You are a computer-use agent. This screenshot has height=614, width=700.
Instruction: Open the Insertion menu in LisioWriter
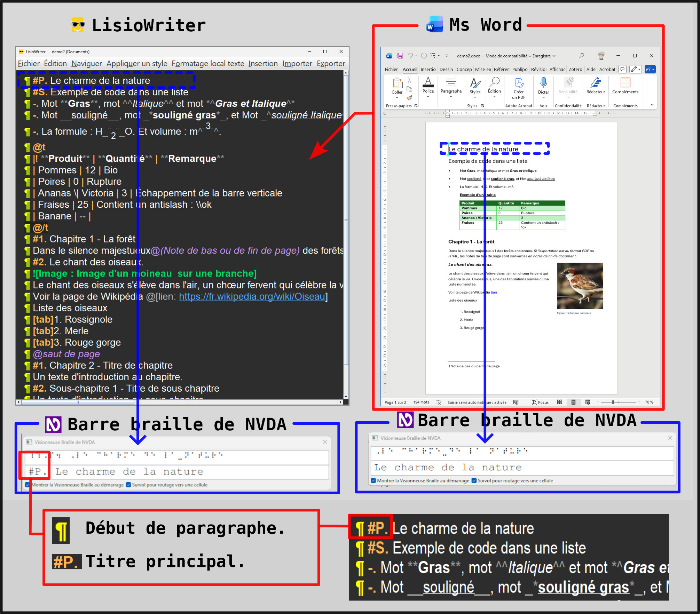point(263,63)
